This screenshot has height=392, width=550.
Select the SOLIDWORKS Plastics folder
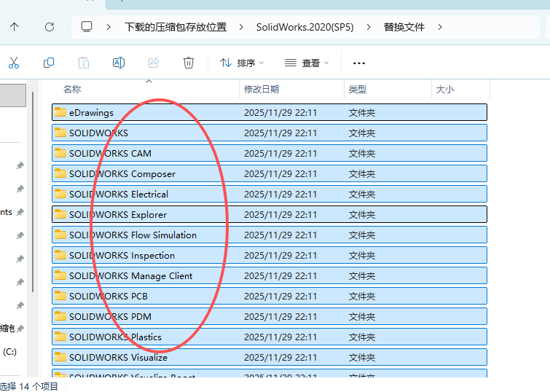point(270,337)
